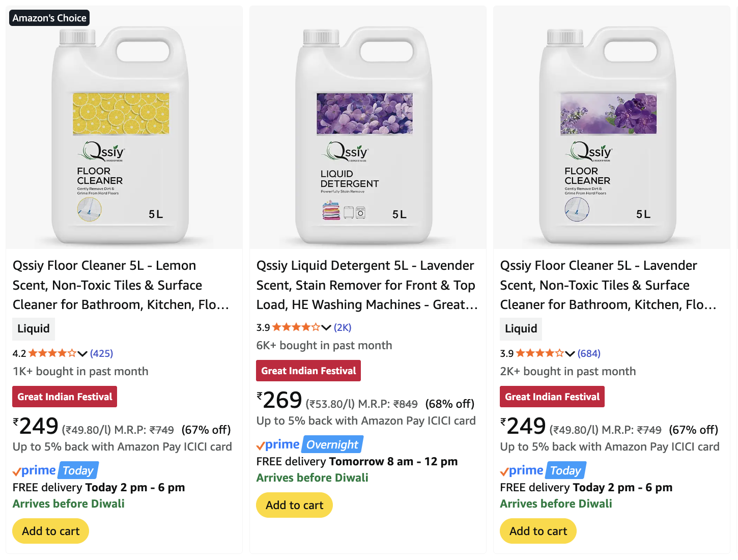
Task: Click Great Indian Festival badge on detergent
Action: click(308, 371)
